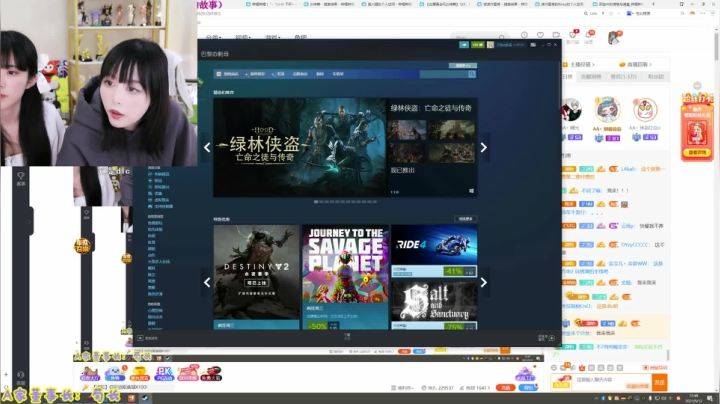Collapse the floating promo with the minus button
The image size is (720, 404).
click(x=697, y=86)
